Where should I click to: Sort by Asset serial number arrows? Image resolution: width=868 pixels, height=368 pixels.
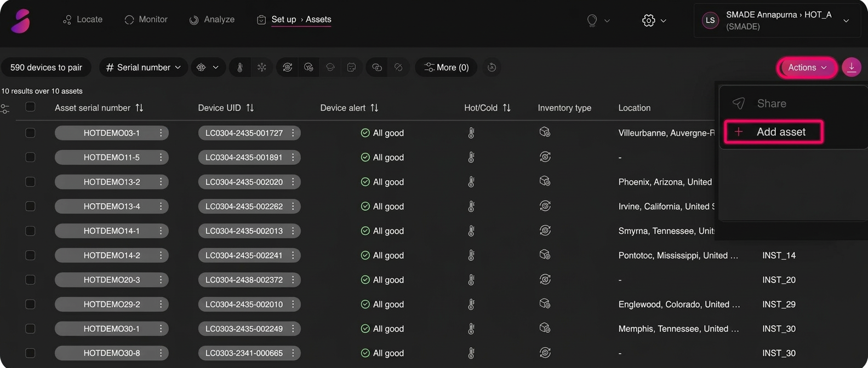(139, 108)
